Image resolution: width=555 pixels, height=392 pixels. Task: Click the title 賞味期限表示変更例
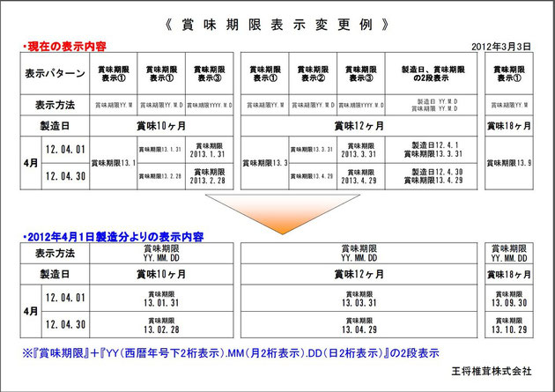point(277,26)
